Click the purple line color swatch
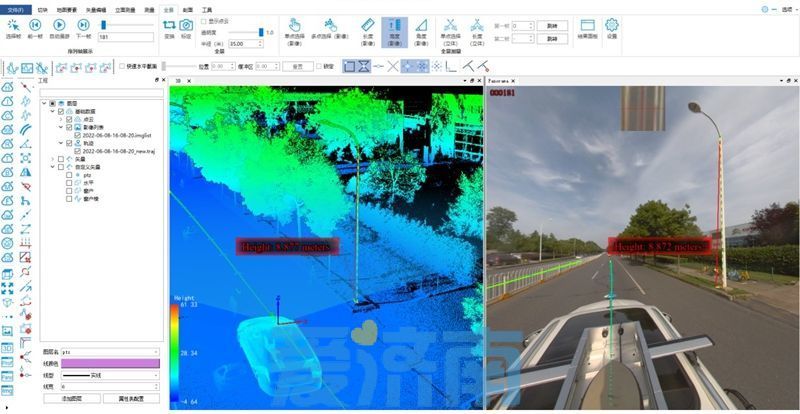 click(110, 363)
